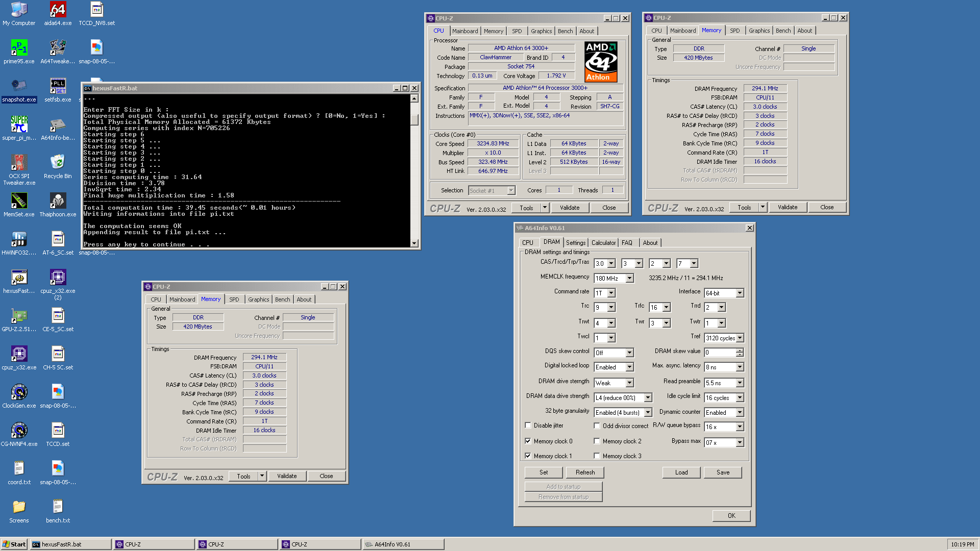
Task: Open Tools dropdown arrow in CPU tab CPU-Z
Action: pyautogui.click(x=545, y=208)
